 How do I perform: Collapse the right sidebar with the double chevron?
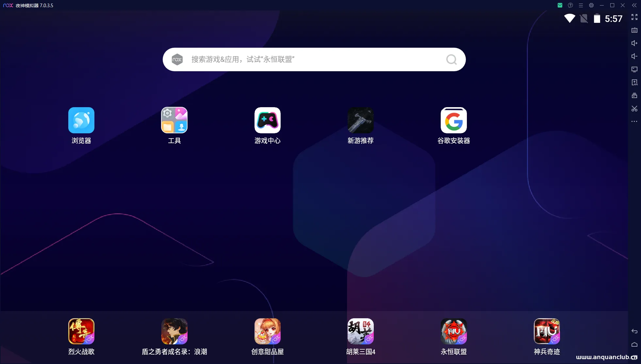pos(635,5)
